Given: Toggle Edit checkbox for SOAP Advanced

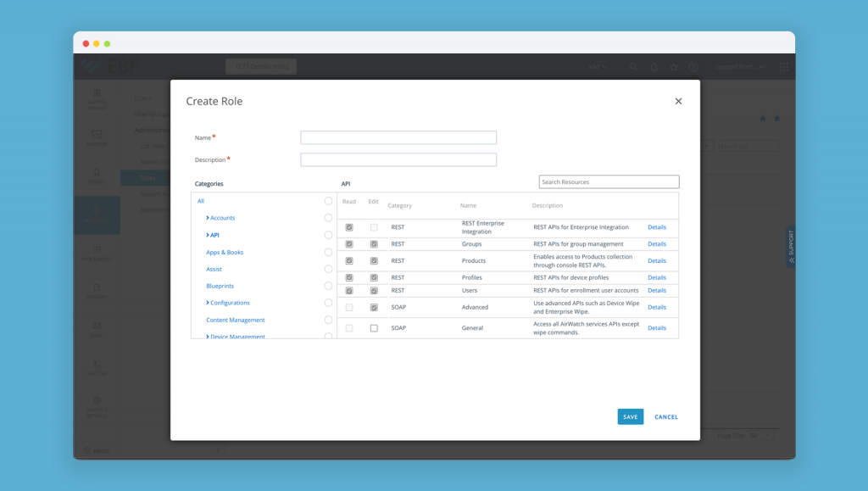Looking at the screenshot, I should coord(374,307).
